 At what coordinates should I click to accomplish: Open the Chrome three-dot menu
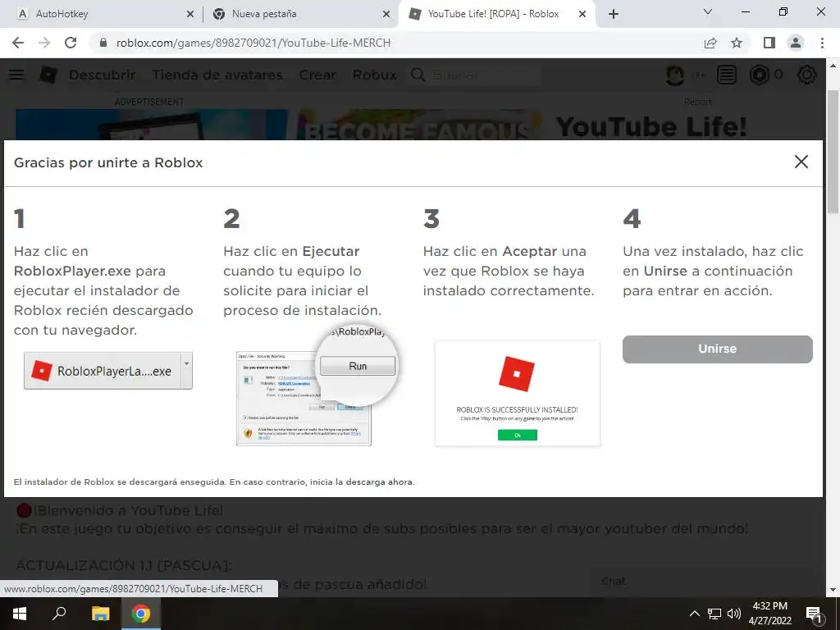coord(822,43)
